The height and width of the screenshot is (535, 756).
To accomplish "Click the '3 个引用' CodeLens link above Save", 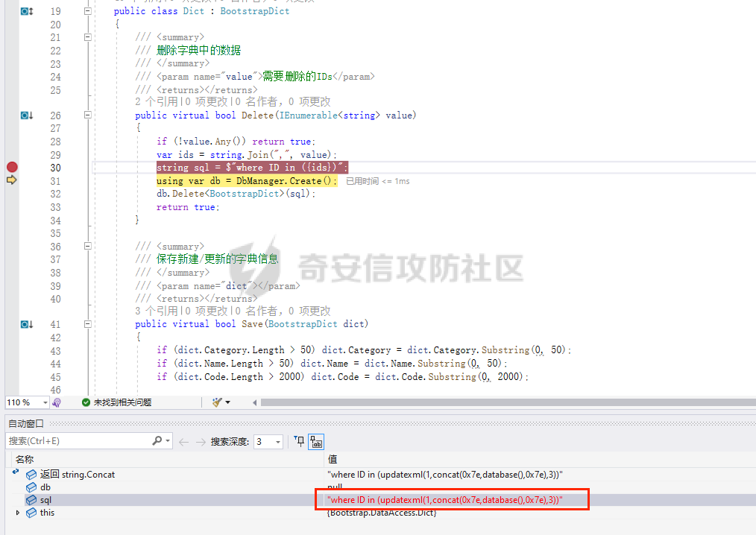I will pos(156,311).
